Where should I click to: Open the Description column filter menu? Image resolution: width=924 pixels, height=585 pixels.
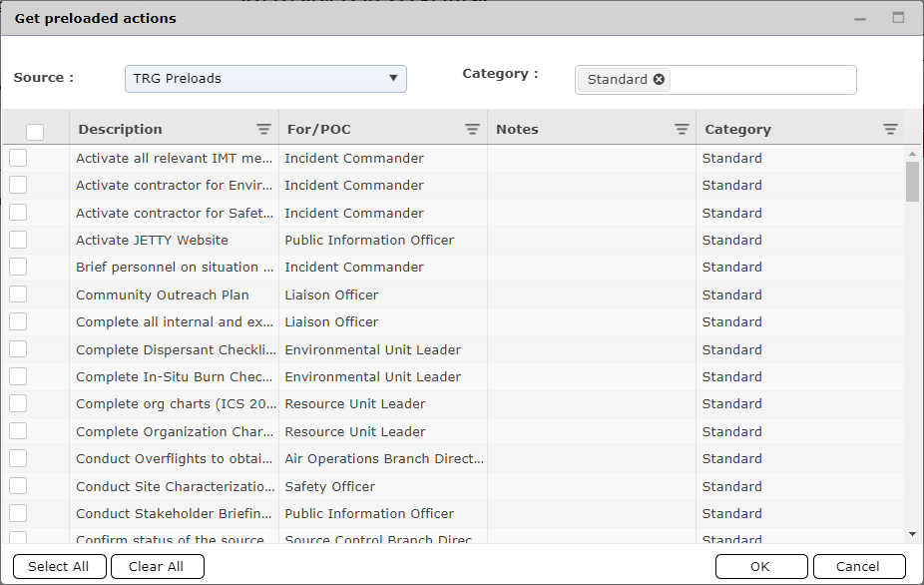263,129
